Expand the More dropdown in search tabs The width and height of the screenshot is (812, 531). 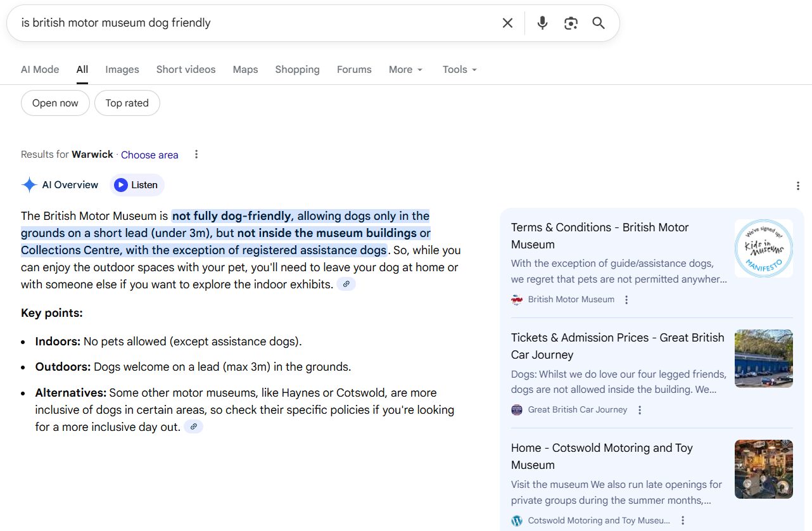[406, 70]
